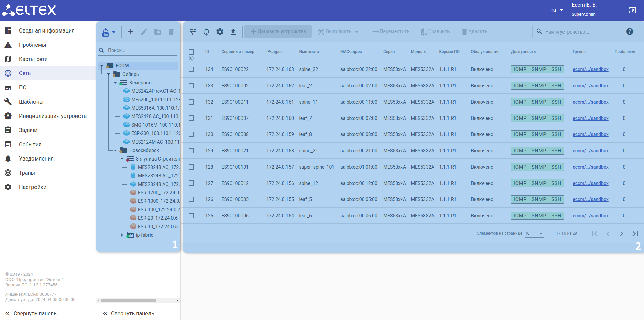Screen dimensions: 644x320
Task: Navigate to Карты сети menu item
Action: [33, 59]
